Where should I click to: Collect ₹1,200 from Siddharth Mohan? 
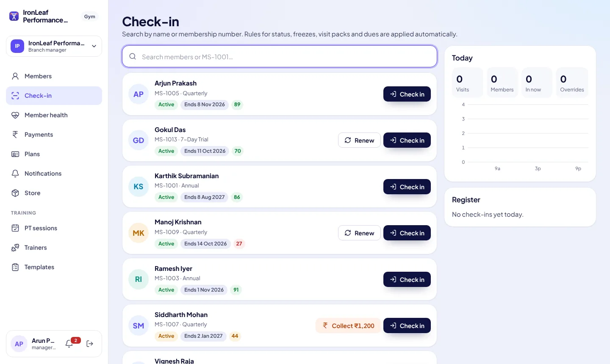pos(349,325)
